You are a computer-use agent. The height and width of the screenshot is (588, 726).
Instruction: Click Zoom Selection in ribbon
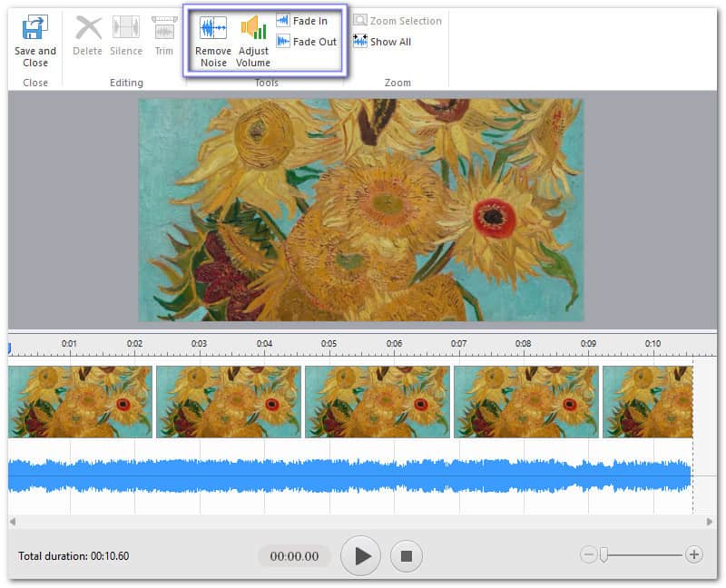397,21
